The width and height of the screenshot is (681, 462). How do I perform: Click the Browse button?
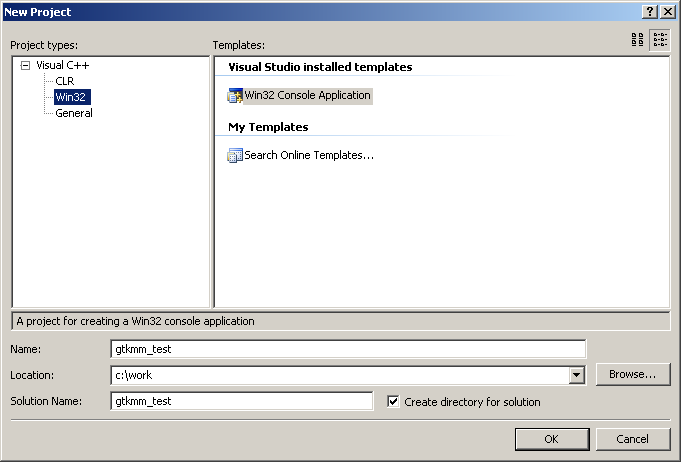click(x=633, y=374)
